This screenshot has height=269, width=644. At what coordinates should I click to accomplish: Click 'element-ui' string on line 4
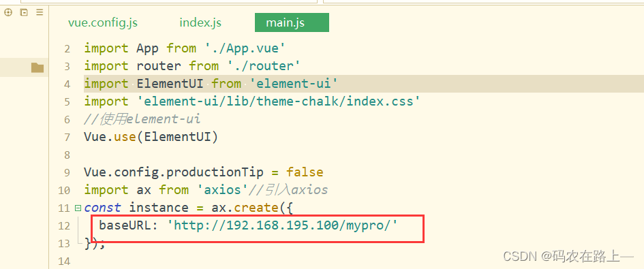pos(293,84)
